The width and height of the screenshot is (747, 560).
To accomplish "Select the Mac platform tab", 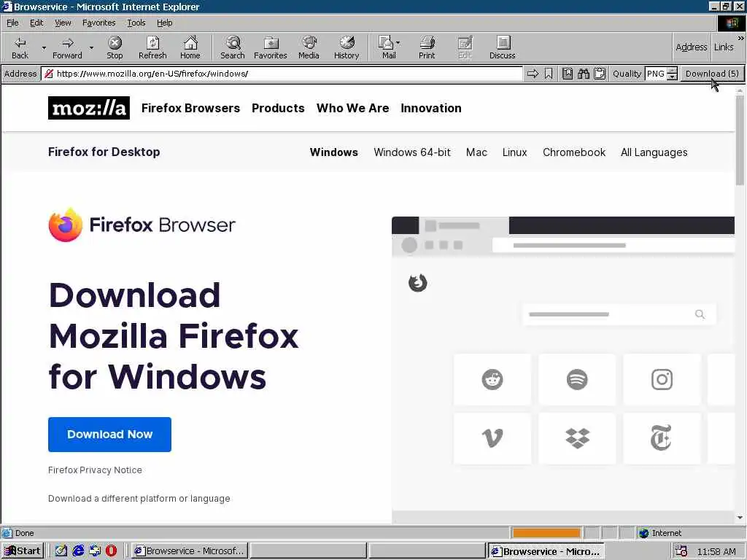I will 476,152.
